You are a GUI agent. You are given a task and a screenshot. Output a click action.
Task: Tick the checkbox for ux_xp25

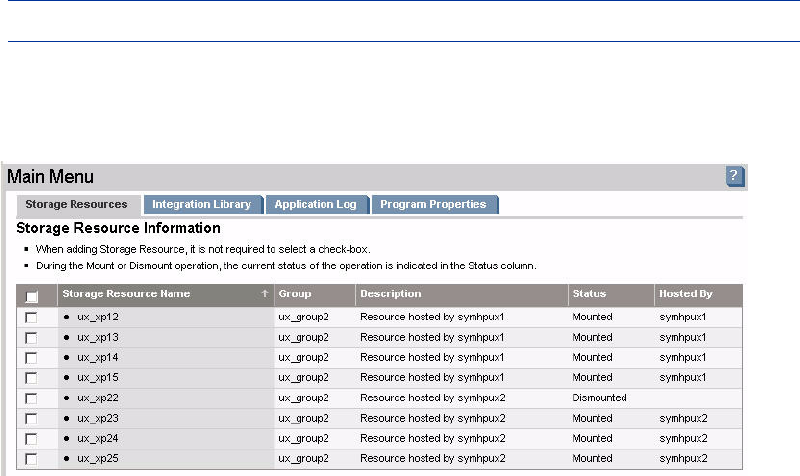point(32,459)
